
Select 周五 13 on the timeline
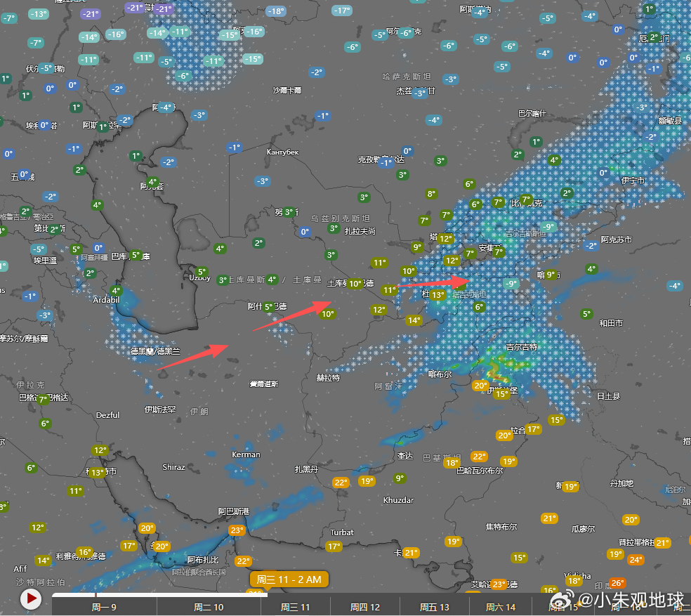[x=435, y=607]
